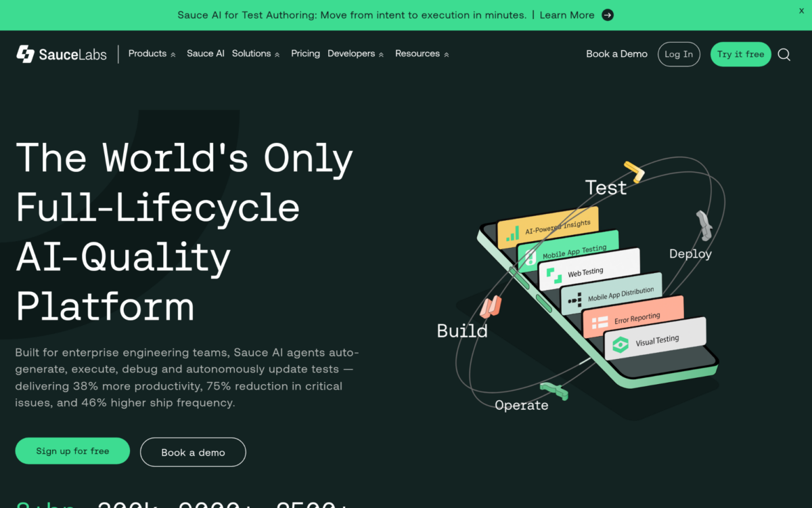Expand the Resources menu
This screenshot has width=812, height=508.
[x=422, y=54]
